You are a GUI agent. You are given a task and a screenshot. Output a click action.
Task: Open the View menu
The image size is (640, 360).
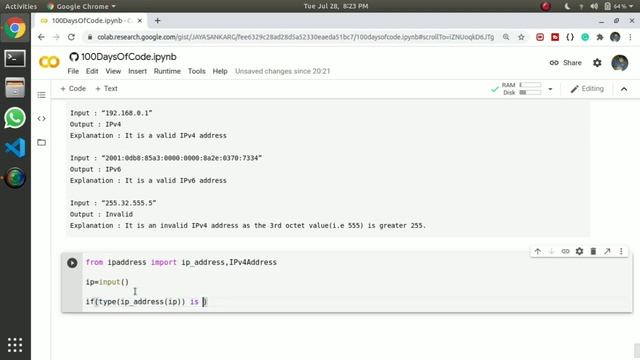coord(113,71)
